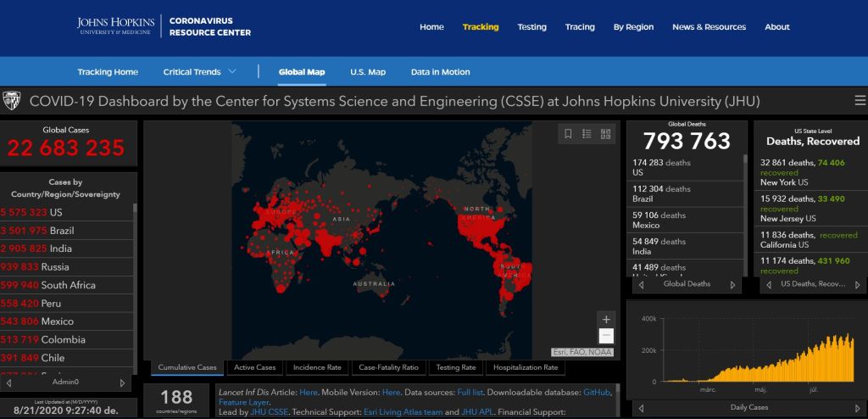Screen dimensions: 868x419
Task: Select US in country cases list
Action: coord(66,212)
